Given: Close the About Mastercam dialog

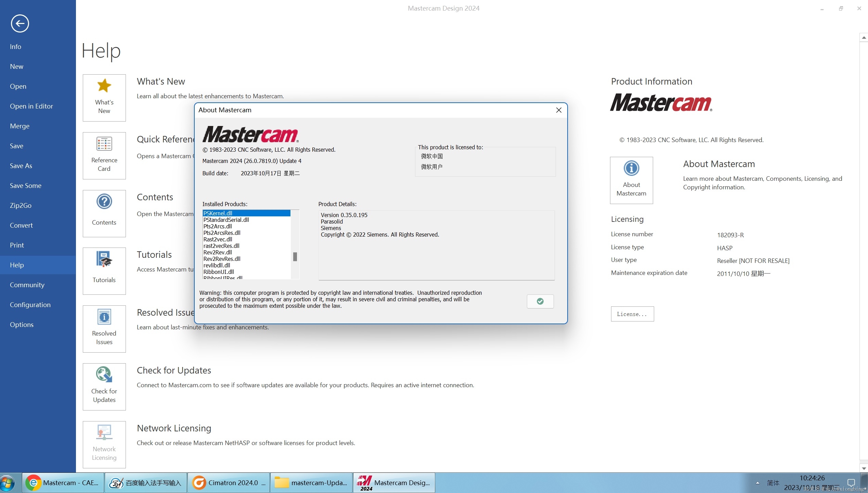Looking at the screenshot, I should pyautogui.click(x=559, y=110).
